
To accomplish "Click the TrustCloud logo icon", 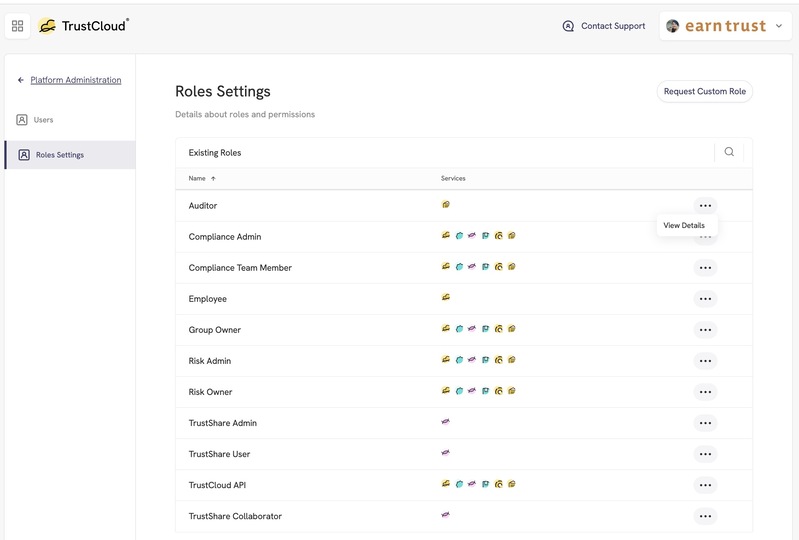I will [x=47, y=26].
